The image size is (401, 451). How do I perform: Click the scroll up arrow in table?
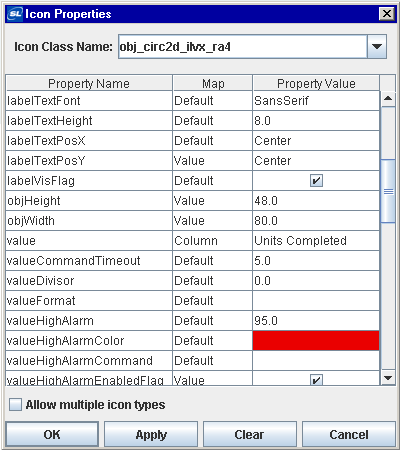point(388,99)
